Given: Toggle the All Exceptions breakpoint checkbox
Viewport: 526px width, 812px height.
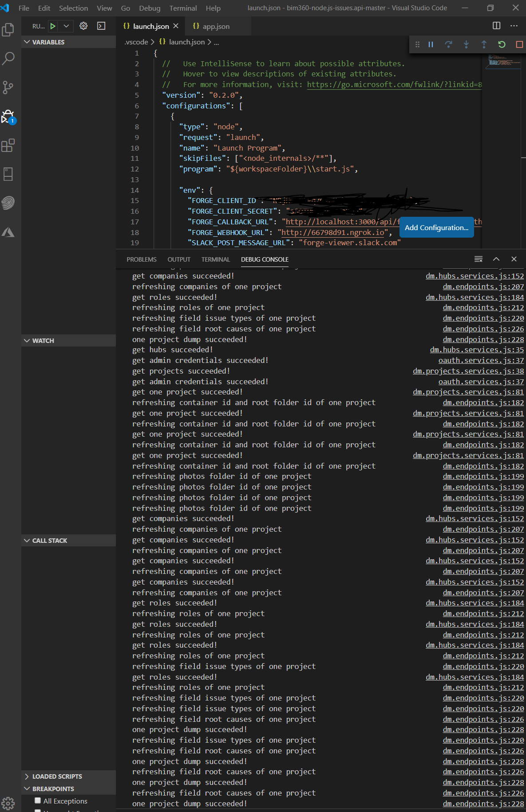Looking at the screenshot, I should (38, 800).
